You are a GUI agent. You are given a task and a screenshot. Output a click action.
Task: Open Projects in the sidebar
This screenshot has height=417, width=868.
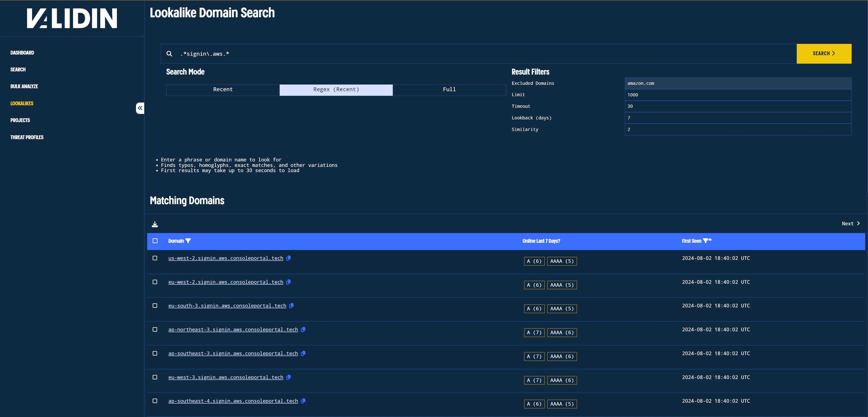[x=20, y=120]
